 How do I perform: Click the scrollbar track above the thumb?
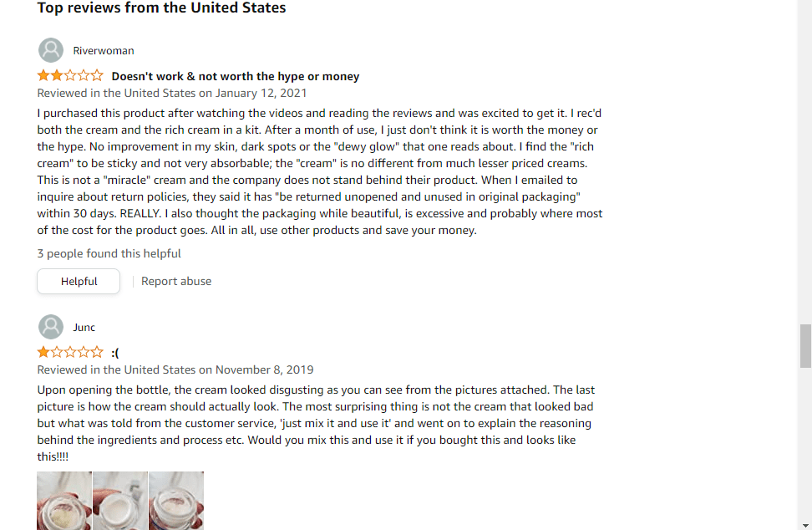(805, 161)
